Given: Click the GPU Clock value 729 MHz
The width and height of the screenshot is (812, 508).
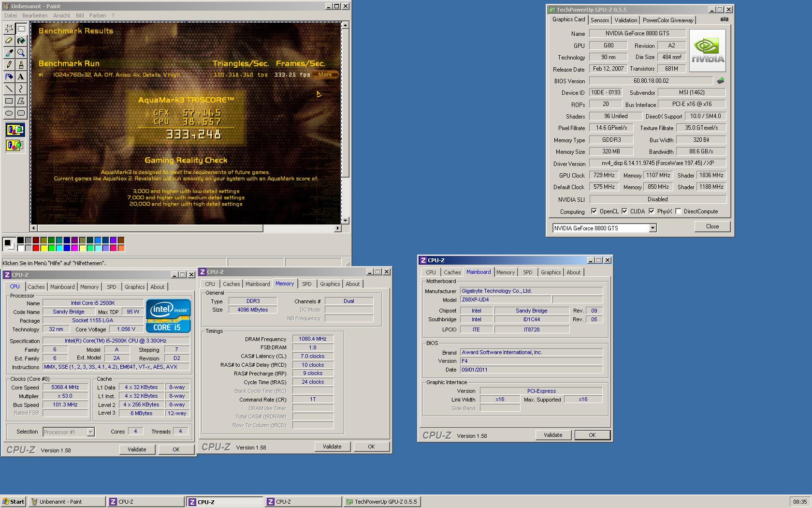Looking at the screenshot, I should tap(605, 175).
